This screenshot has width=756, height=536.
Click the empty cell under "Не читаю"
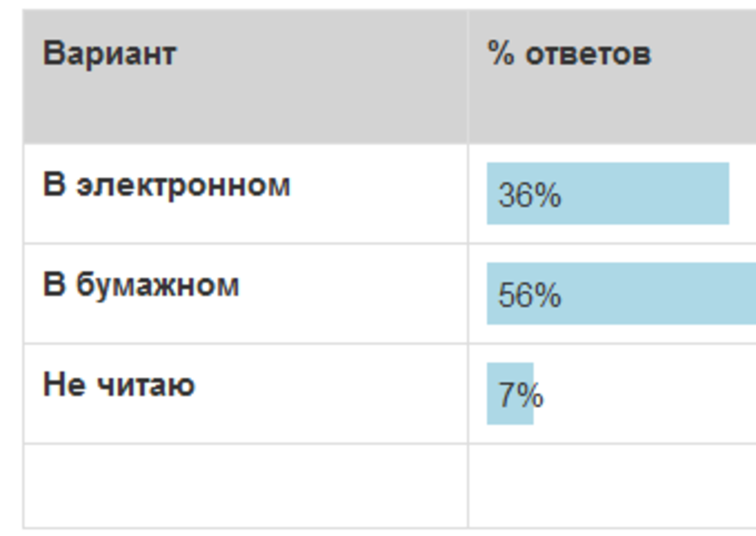tap(245, 485)
